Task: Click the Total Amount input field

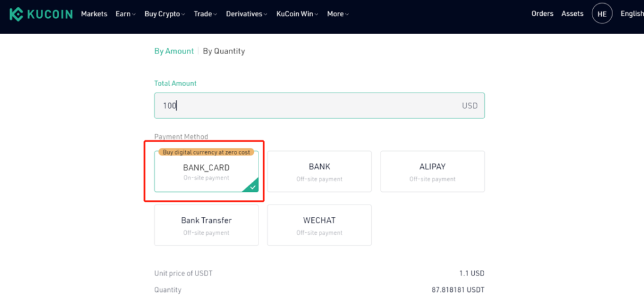Action: [319, 106]
